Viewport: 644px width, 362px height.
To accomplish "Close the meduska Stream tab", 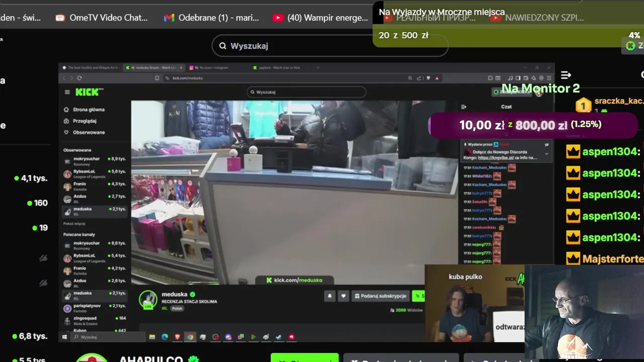I will point(181,68).
